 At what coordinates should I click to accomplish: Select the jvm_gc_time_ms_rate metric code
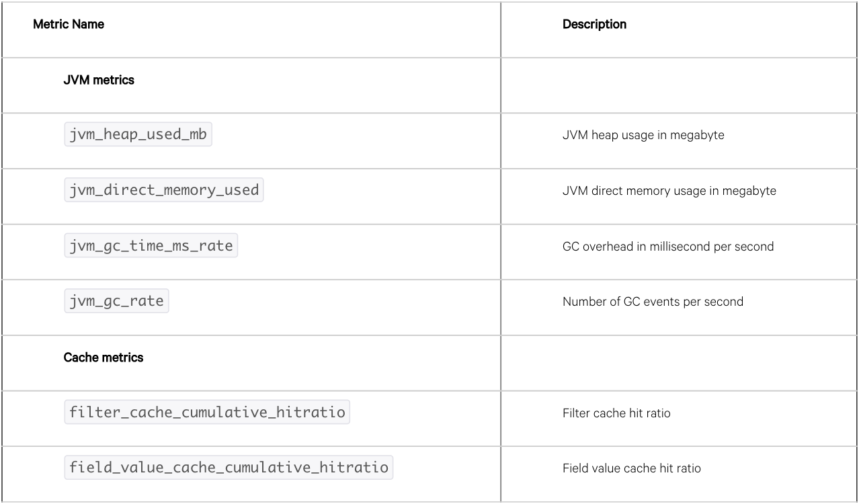tap(151, 246)
